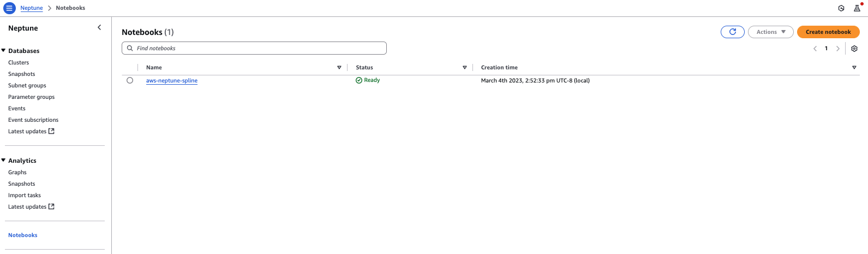Viewport: 868px width, 254px height.
Task: Click the next page arrow in the pagination
Action: pos(838,49)
